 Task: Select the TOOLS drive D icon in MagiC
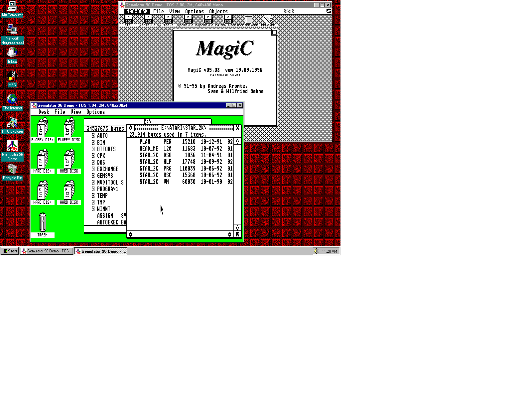coord(168,20)
